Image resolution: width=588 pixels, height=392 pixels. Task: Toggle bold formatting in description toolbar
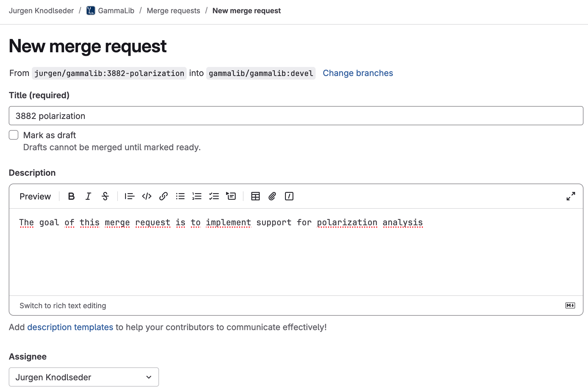point(71,196)
